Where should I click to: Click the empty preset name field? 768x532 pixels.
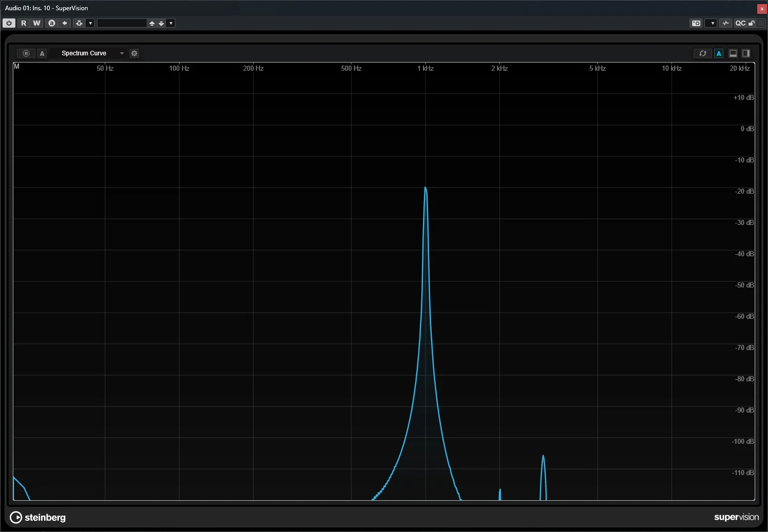pos(122,23)
